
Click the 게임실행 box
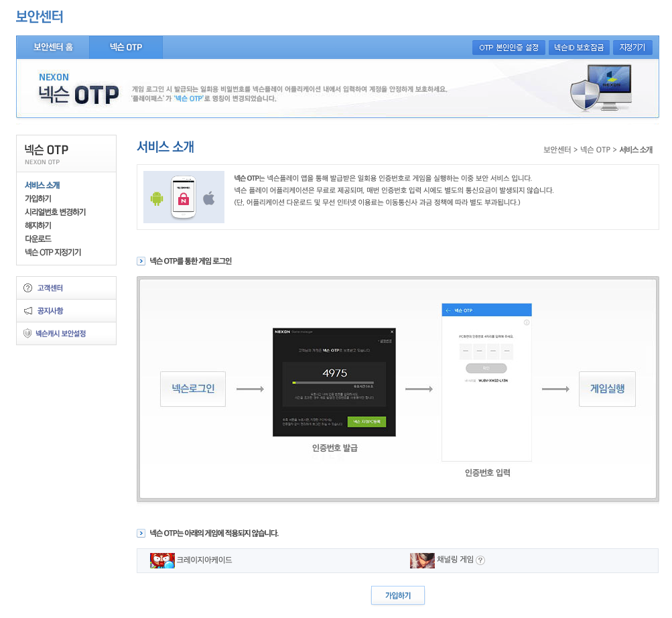[607, 389]
